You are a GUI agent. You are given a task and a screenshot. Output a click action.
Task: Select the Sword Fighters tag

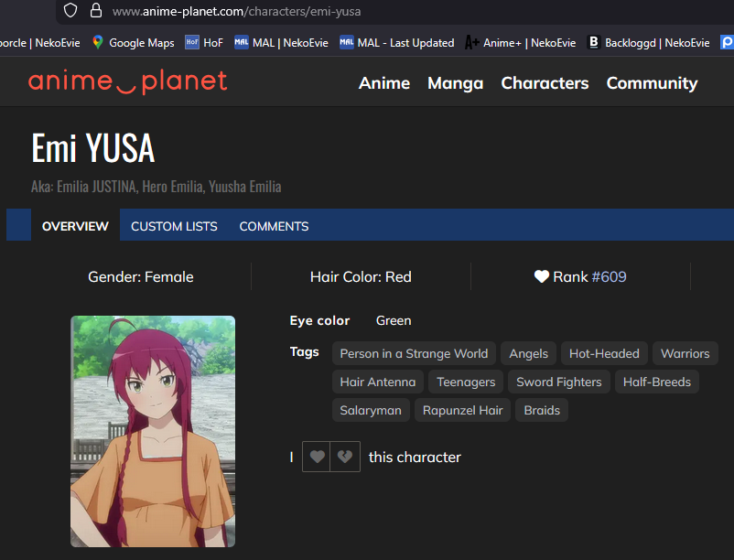click(x=559, y=382)
